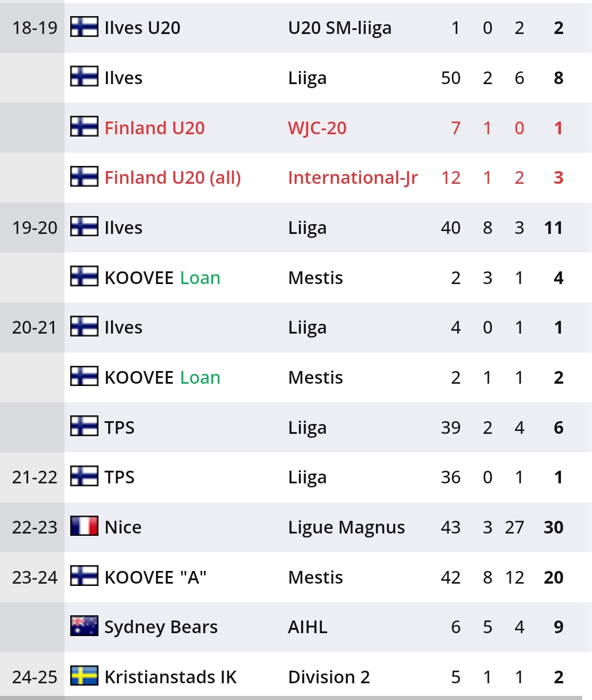The height and width of the screenshot is (700, 592).
Task: Open the Ilves U20 team link
Action: pos(142,28)
